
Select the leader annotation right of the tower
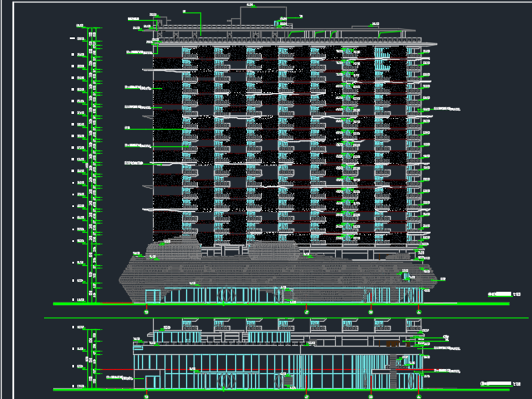pyautogui.click(x=449, y=107)
